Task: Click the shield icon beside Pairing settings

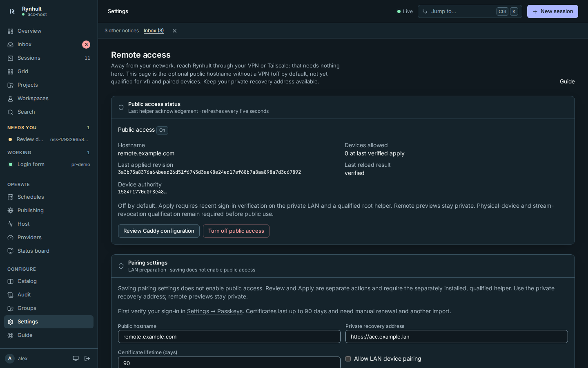Action: (x=121, y=266)
